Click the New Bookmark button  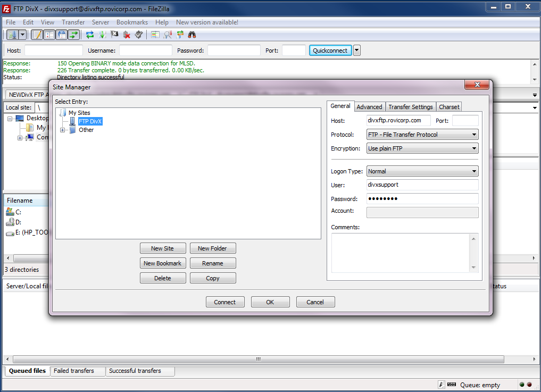(162, 263)
